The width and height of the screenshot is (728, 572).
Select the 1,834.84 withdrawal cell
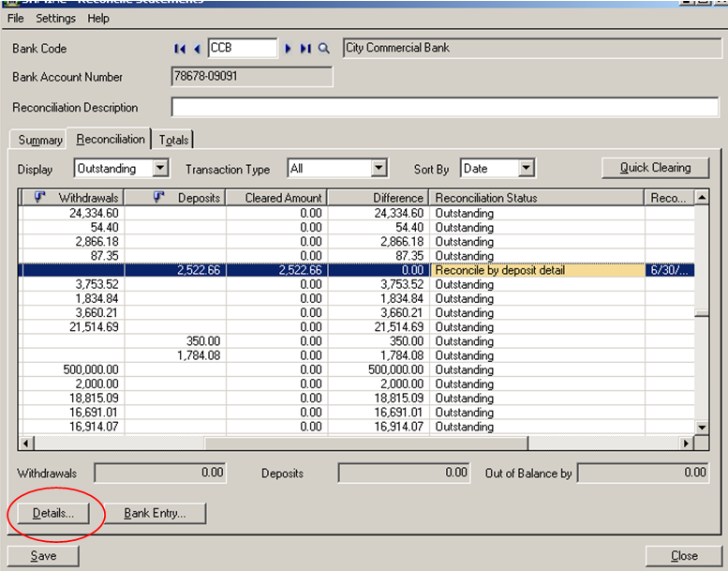(73, 299)
